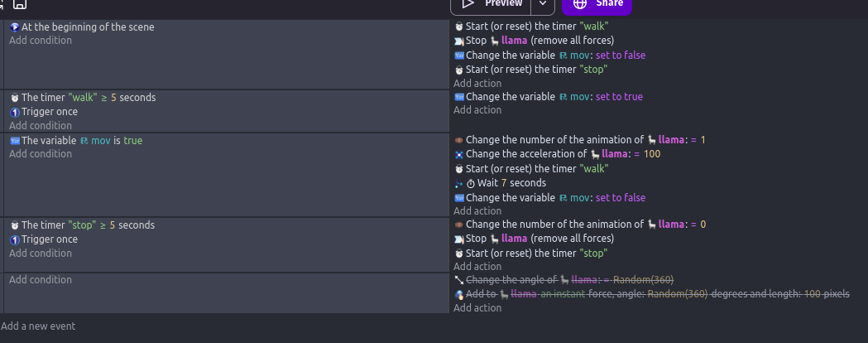Select the acceleration value 100
The image size is (868, 343).
pos(652,154)
